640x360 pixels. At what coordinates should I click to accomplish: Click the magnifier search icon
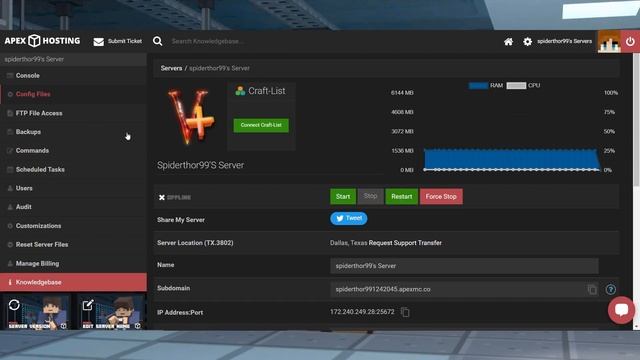158,41
